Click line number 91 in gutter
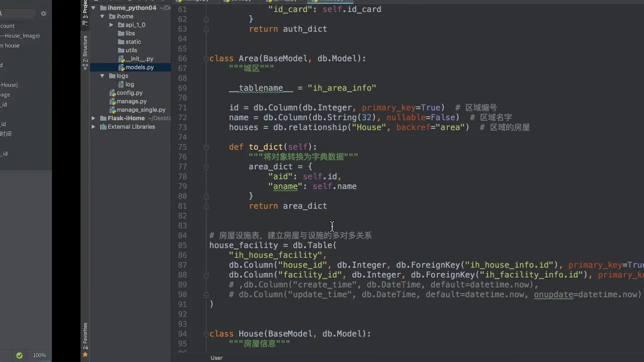The width and height of the screenshot is (644, 362). pyautogui.click(x=182, y=304)
